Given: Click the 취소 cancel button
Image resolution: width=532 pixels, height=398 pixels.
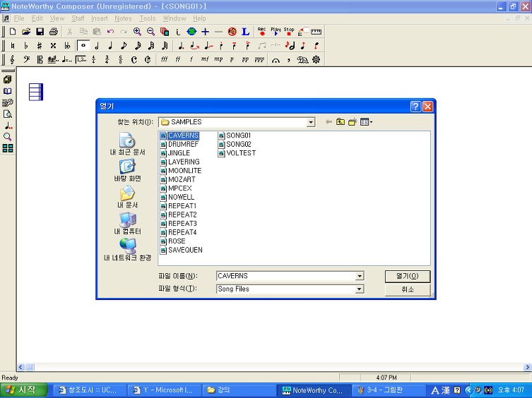Looking at the screenshot, I should 408,289.
